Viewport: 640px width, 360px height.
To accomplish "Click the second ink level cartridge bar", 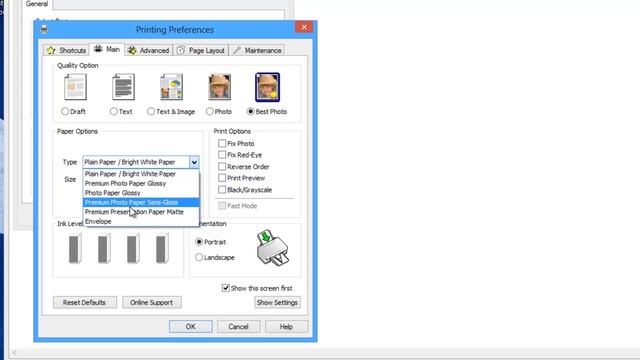I will tap(104, 249).
